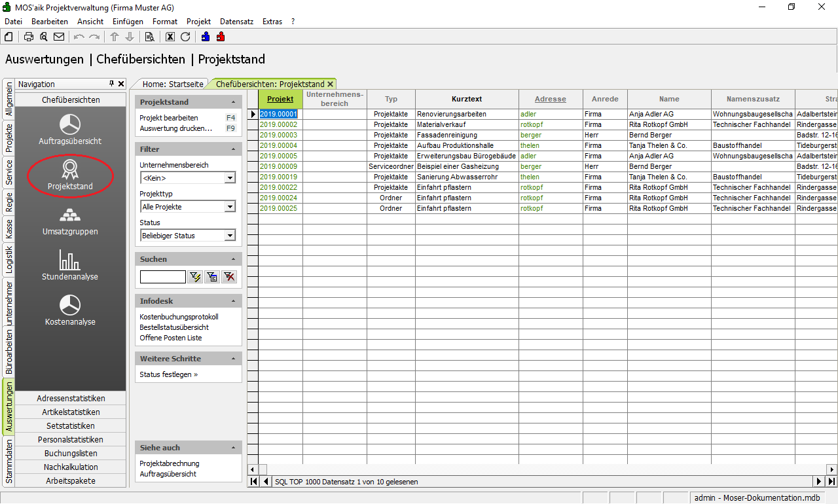Image resolution: width=838 pixels, height=504 pixels.
Task: Click Adressenstatistiken in navigation list
Action: pyautogui.click(x=71, y=399)
